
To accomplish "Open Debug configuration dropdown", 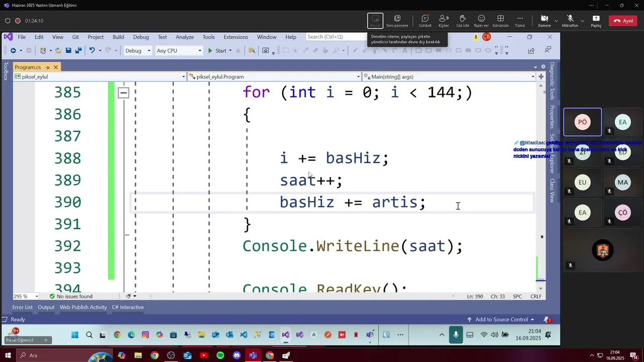I will 137,50.
